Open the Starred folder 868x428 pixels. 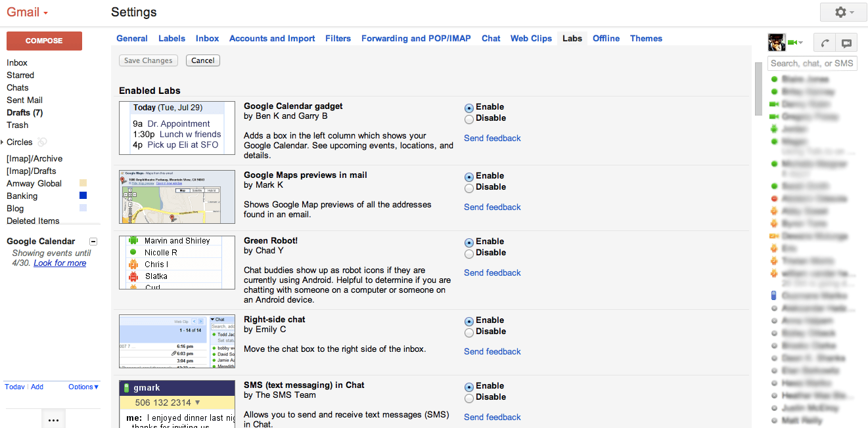pos(20,75)
